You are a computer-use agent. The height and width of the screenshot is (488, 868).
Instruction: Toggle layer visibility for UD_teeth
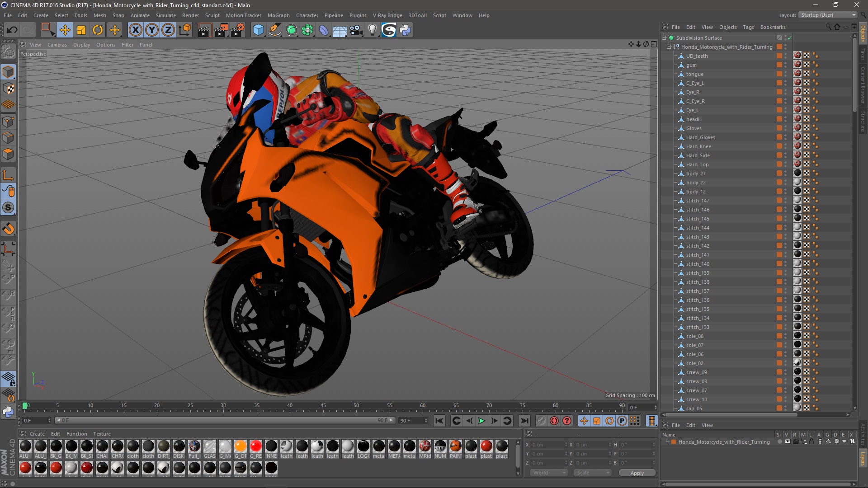(x=779, y=56)
